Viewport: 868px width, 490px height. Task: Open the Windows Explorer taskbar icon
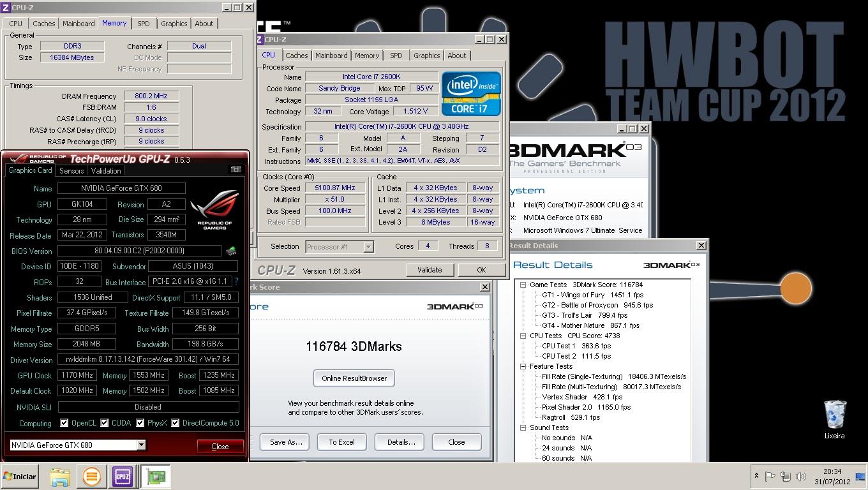(x=60, y=477)
